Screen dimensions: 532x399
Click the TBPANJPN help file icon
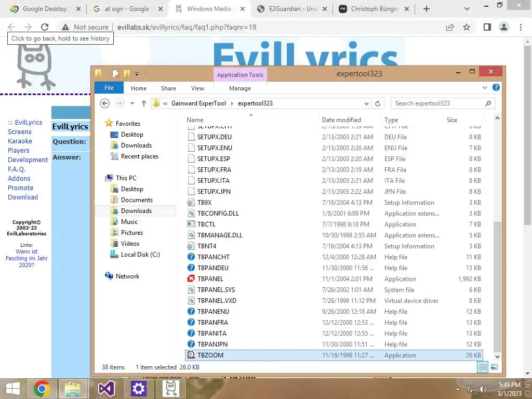191,344
